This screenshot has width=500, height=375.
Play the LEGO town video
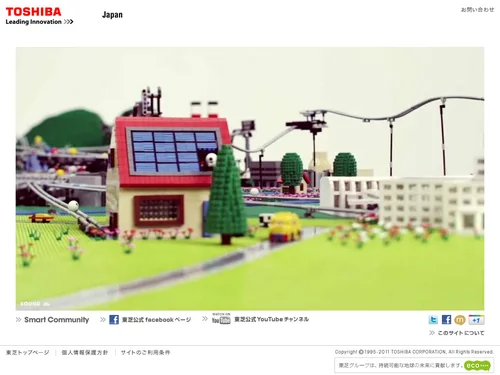[x=250, y=179]
